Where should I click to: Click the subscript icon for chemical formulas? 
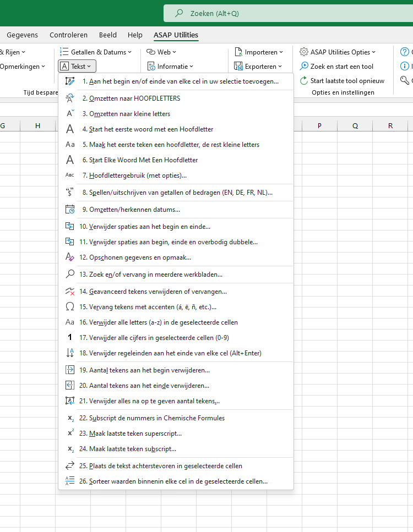pos(70,418)
